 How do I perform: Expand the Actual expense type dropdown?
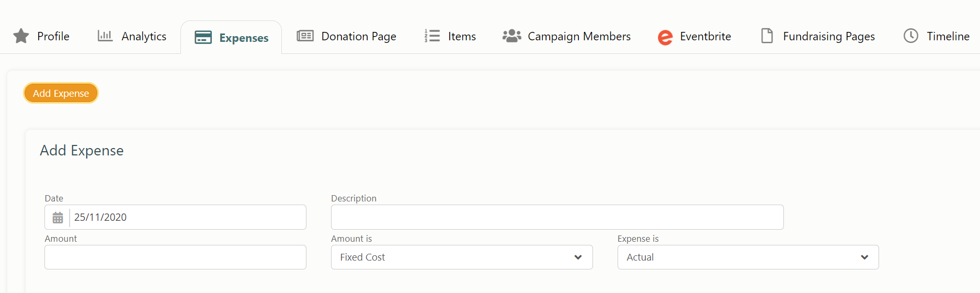pos(748,257)
